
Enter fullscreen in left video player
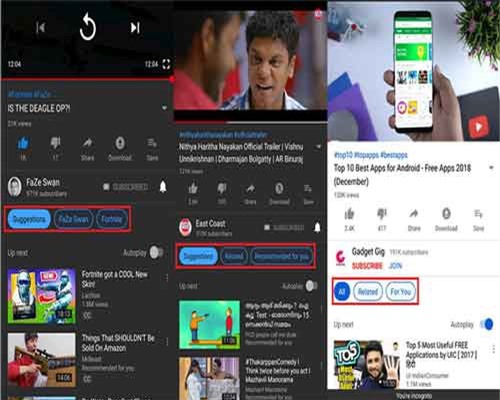click(166, 64)
